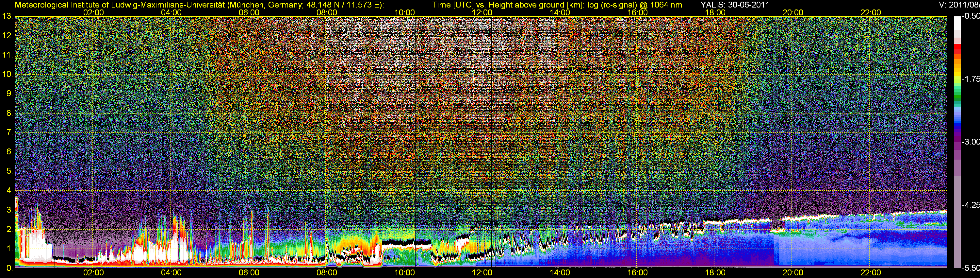
Task: Click the 14:00 label on the bottom time axis
Action: 560,273
